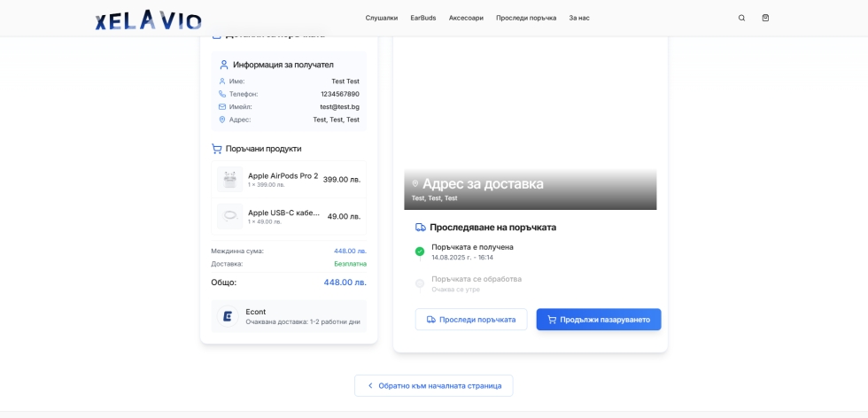868x418 pixels.
Task: Click the cart icon beside Поръчани продукти
Action: 216,149
